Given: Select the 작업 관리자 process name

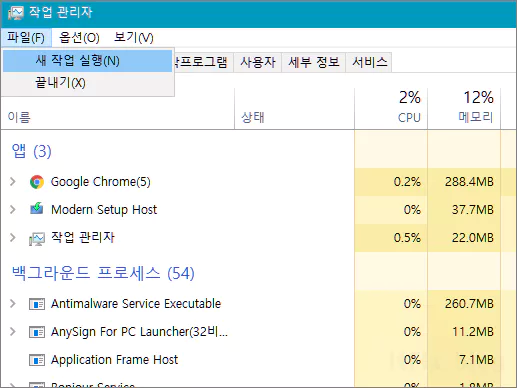Looking at the screenshot, I should [83, 237].
